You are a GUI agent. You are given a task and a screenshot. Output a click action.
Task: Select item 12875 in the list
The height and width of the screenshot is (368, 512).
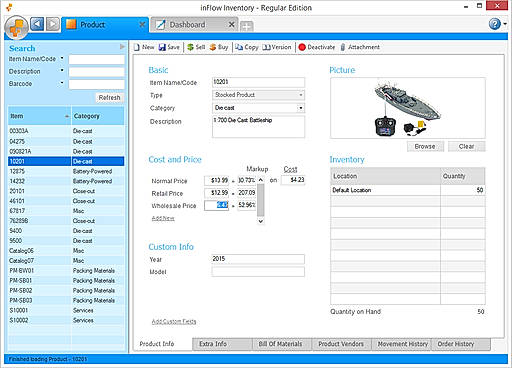pos(66,171)
